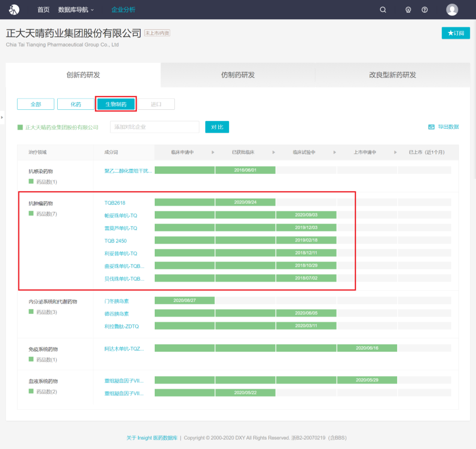Go to 首页 in navigation
The height and width of the screenshot is (449, 476).
[43, 10]
